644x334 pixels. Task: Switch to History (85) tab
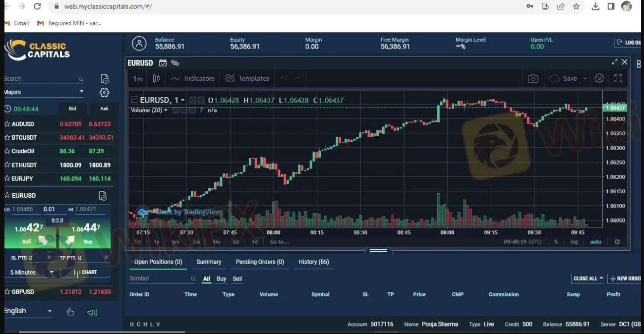coord(314,262)
